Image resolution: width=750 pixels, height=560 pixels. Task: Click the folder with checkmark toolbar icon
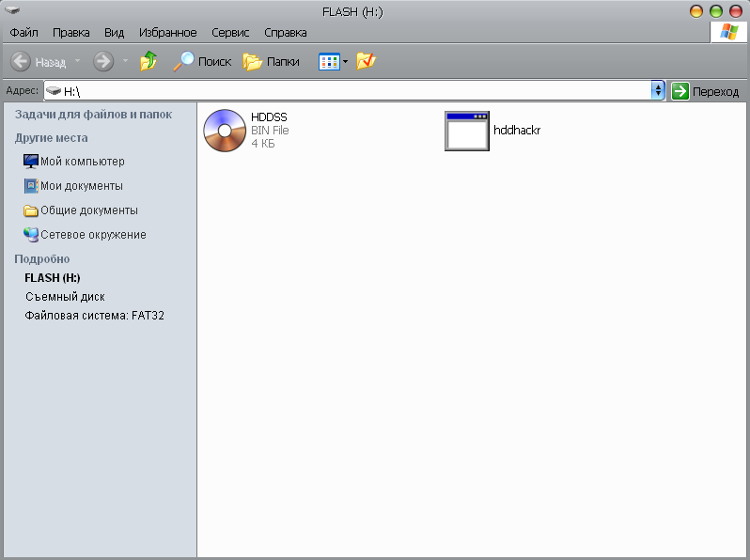(x=366, y=61)
